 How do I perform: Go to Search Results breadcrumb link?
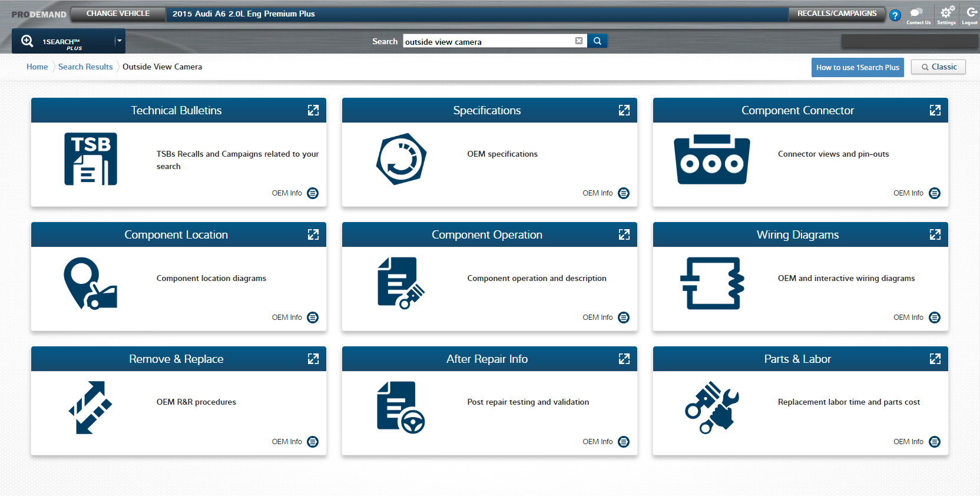coord(85,67)
